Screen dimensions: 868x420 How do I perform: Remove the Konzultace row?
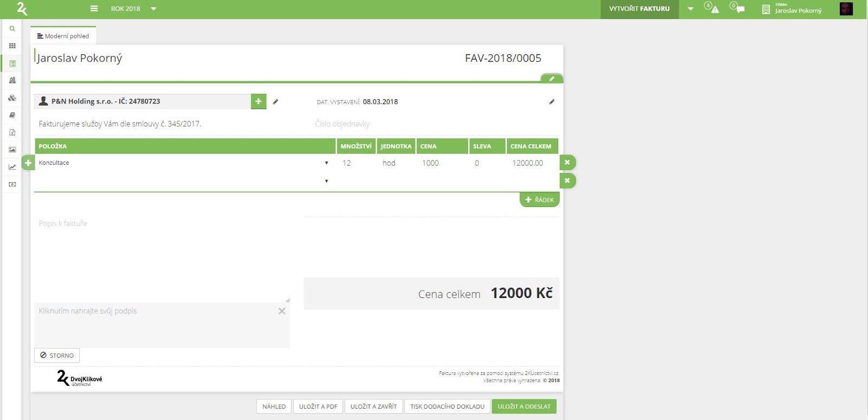click(x=567, y=163)
